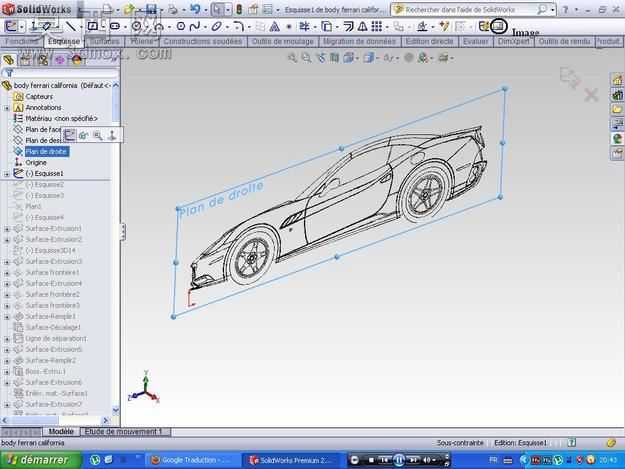
Task: Select Origine in the feature tree
Action: (36, 163)
